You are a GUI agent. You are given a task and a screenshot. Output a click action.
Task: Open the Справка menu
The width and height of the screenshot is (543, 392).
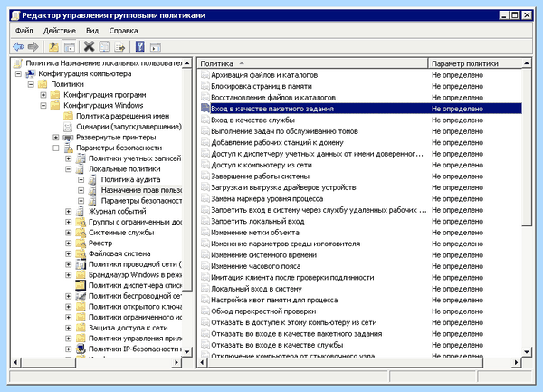[x=124, y=31]
